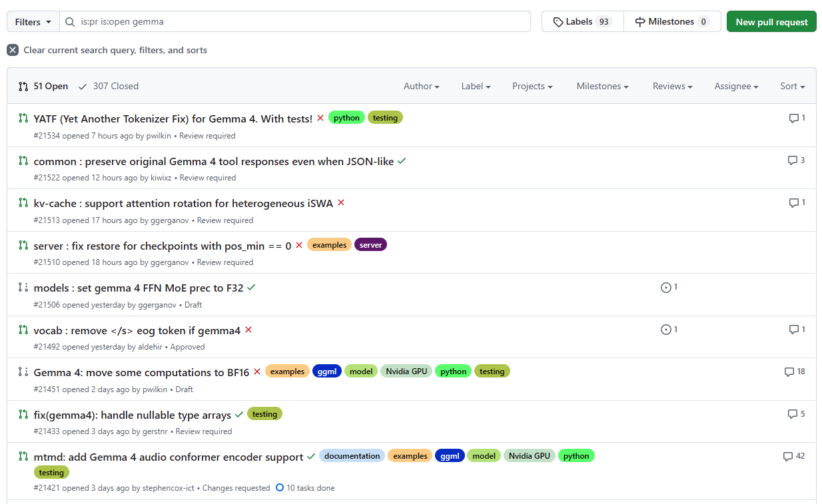Open the 42 comments on mtmd PR
Viewport: 822px width, 504px height.
(794, 456)
